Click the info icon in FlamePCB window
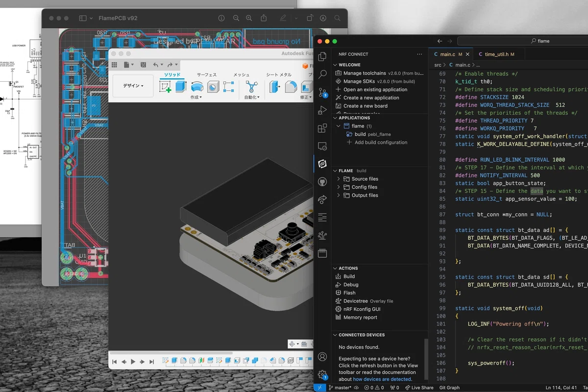 coord(221,18)
